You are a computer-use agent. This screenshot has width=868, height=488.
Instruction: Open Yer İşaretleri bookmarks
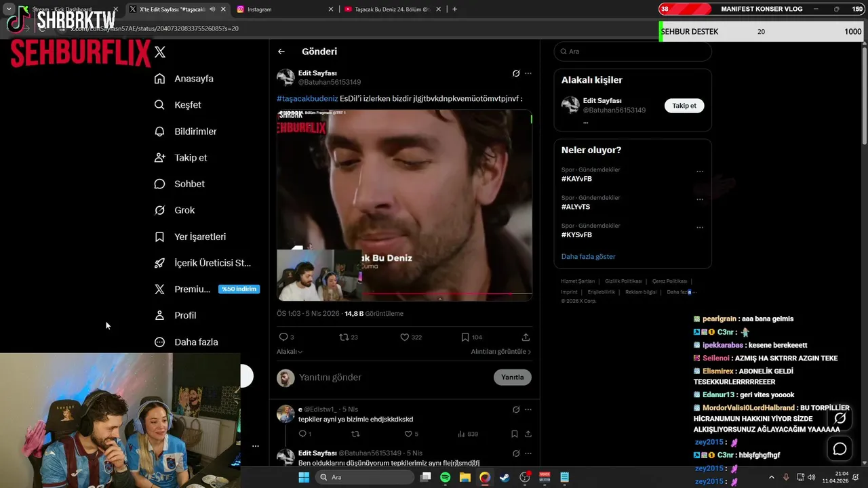(190, 237)
